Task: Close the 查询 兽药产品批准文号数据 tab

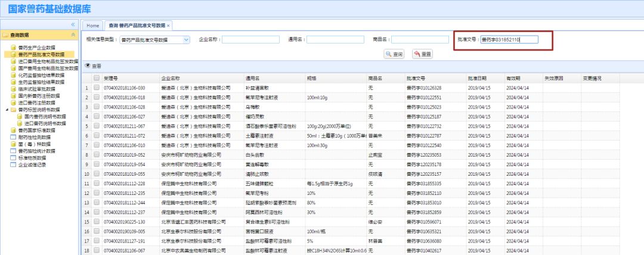Action: pyautogui.click(x=168, y=26)
